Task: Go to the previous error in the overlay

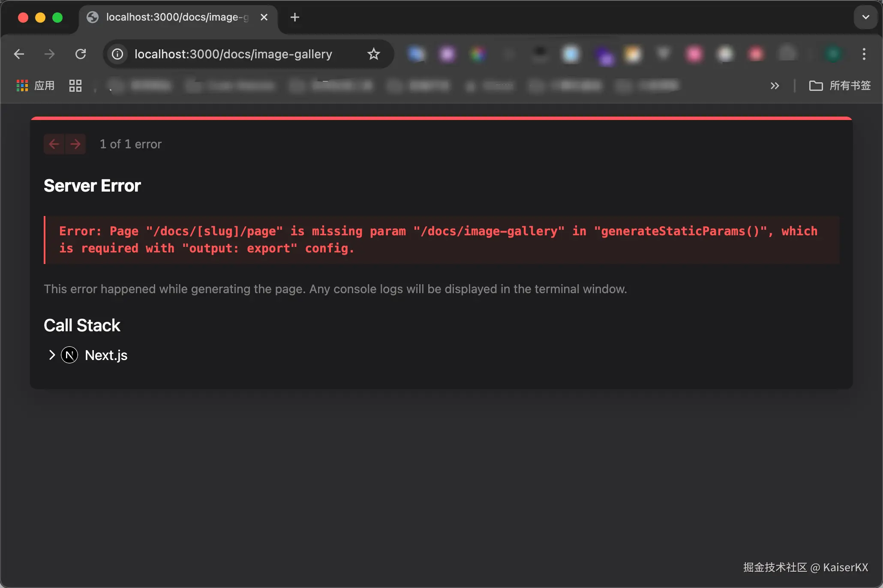Action: tap(54, 144)
